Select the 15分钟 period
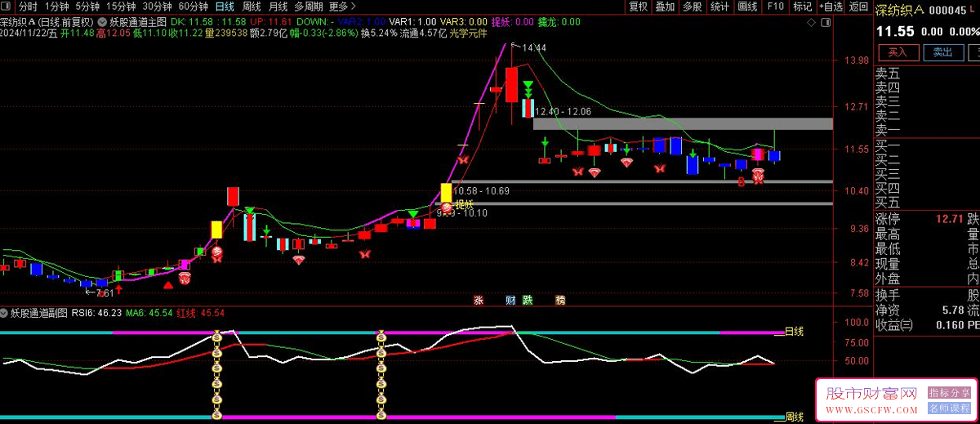This screenshot has height=424, width=980. click(x=121, y=7)
